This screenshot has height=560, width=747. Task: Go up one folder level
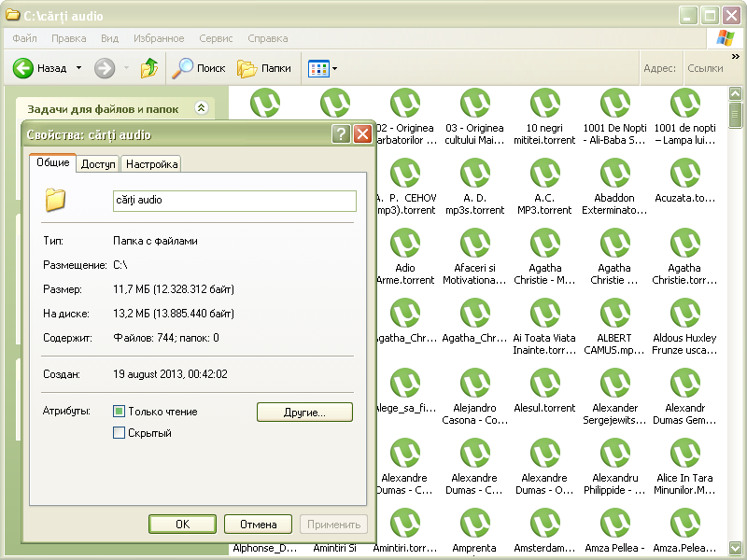coord(149,68)
